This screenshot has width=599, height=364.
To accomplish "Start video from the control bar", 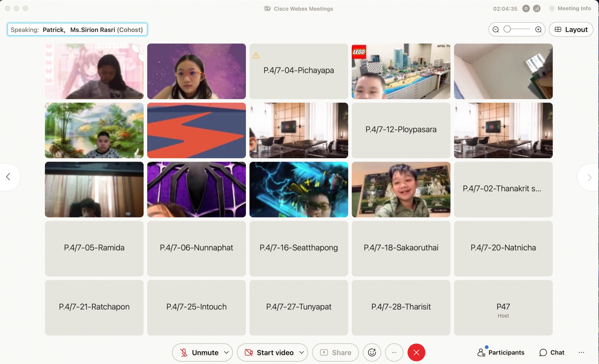I will click(269, 352).
